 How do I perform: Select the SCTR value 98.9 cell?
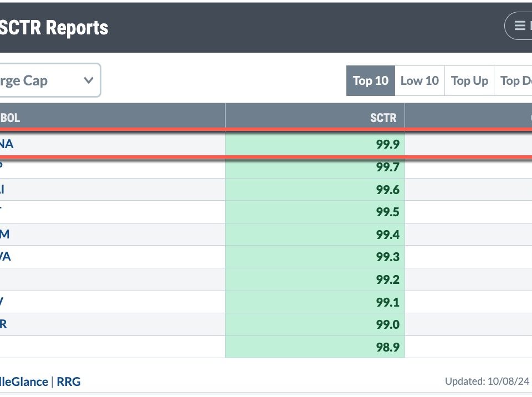pyautogui.click(x=315, y=347)
